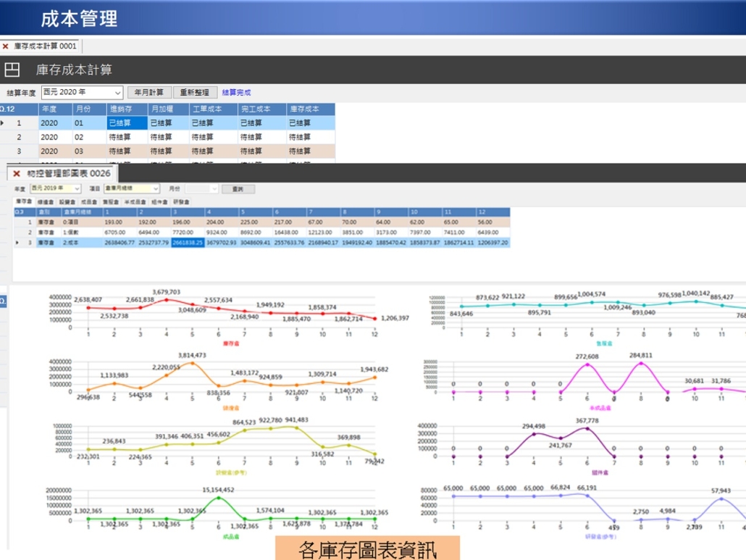Viewport: 746px width, 560px height.
Task: Click 待結算 under 工單成本 for month 02
Action: pyautogui.click(x=213, y=137)
